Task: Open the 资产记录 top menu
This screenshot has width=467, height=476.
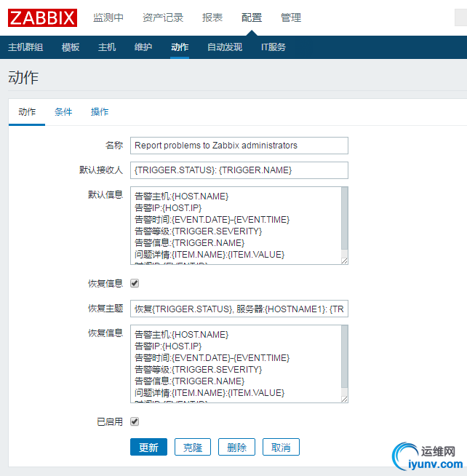Action: (x=163, y=17)
